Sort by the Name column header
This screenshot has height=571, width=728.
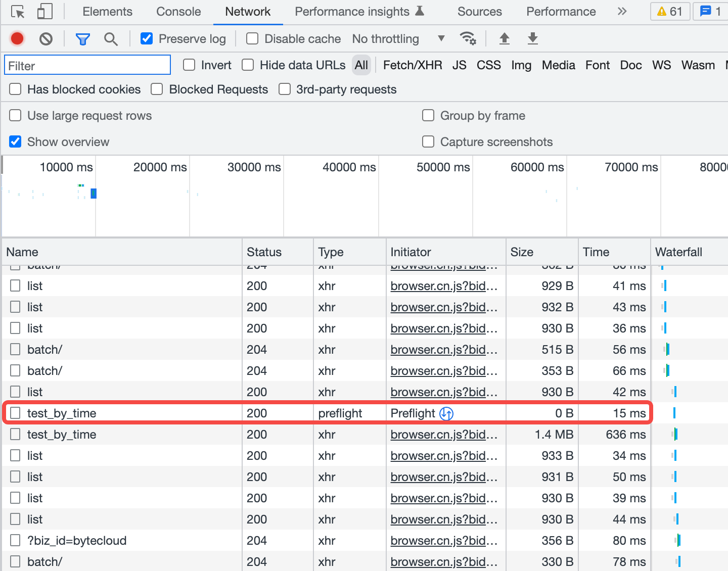pos(122,252)
